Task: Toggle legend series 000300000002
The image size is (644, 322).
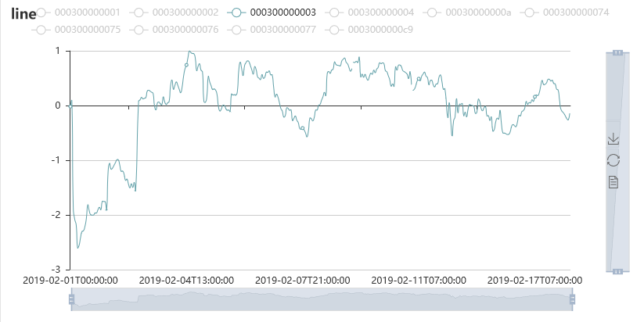Action: pos(174,13)
